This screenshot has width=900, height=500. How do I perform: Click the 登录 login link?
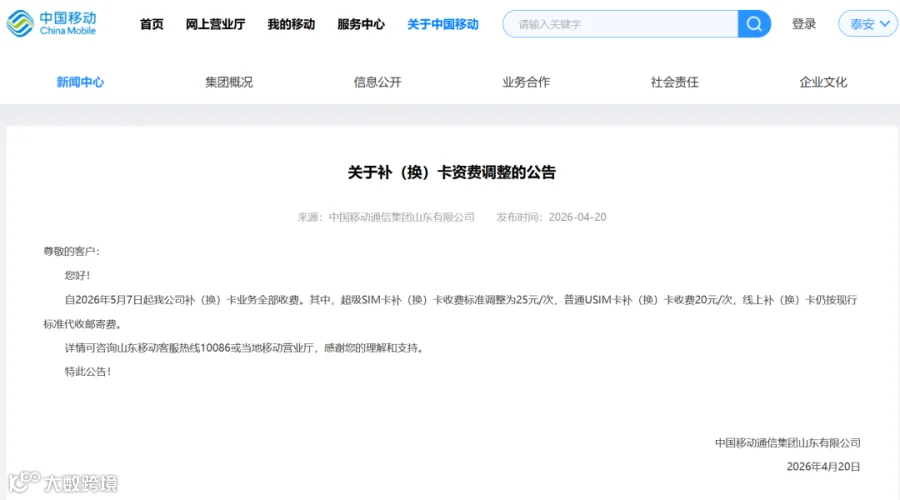pyautogui.click(x=804, y=24)
